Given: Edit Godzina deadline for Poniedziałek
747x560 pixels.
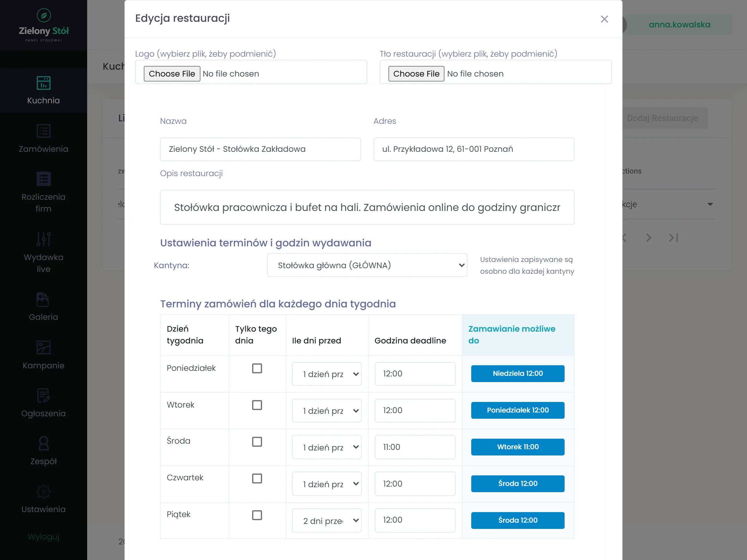Looking at the screenshot, I should tap(415, 374).
